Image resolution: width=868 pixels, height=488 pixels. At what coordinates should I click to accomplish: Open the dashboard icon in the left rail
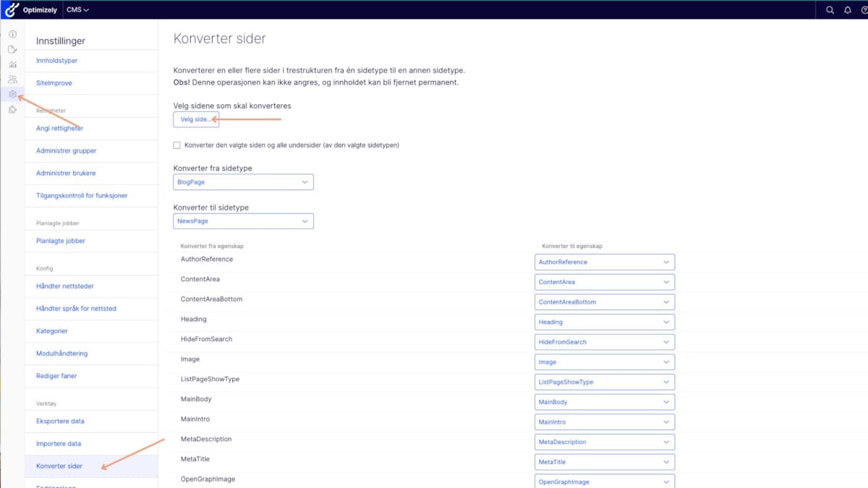click(x=12, y=35)
